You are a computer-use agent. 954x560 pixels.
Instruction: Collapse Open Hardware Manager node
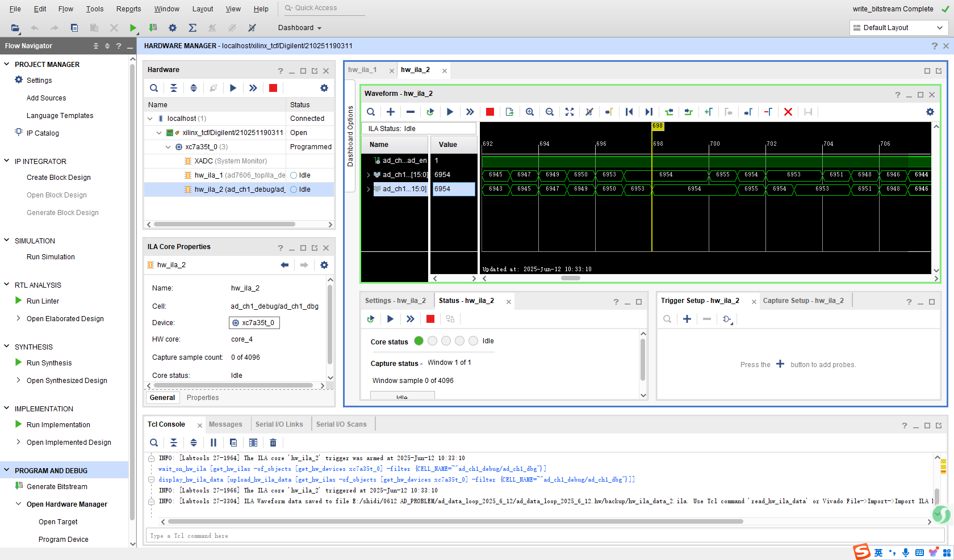(x=18, y=504)
